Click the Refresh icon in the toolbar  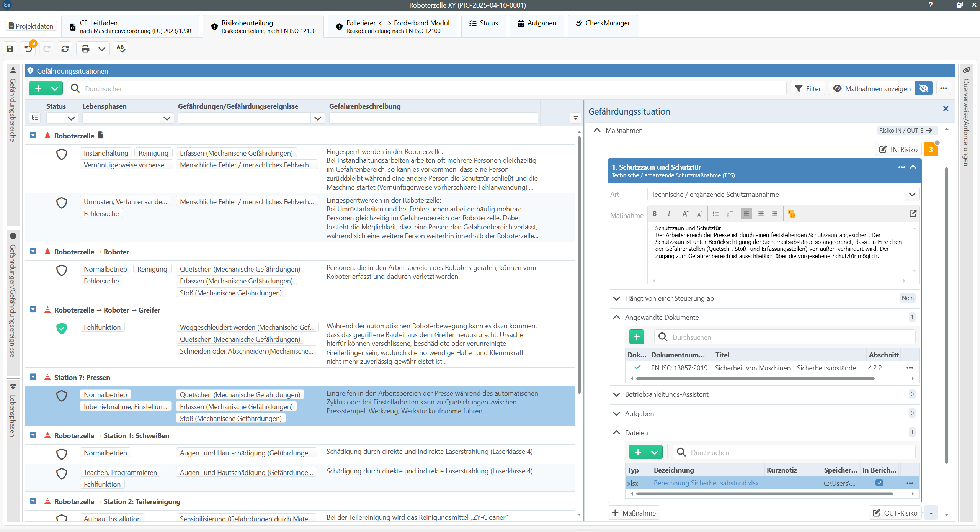[65, 49]
